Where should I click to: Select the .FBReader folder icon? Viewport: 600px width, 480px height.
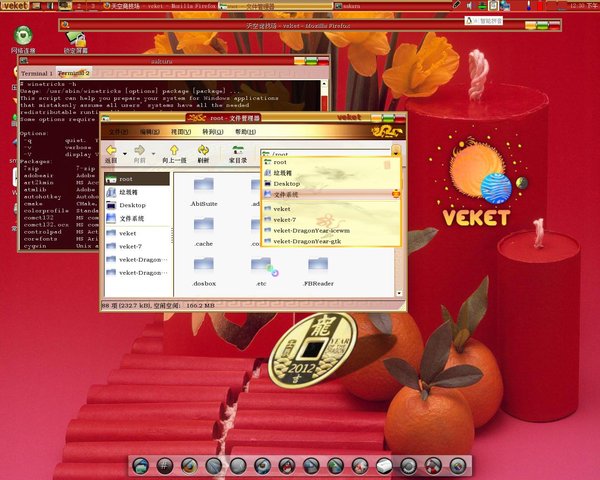(x=316, y=267)
